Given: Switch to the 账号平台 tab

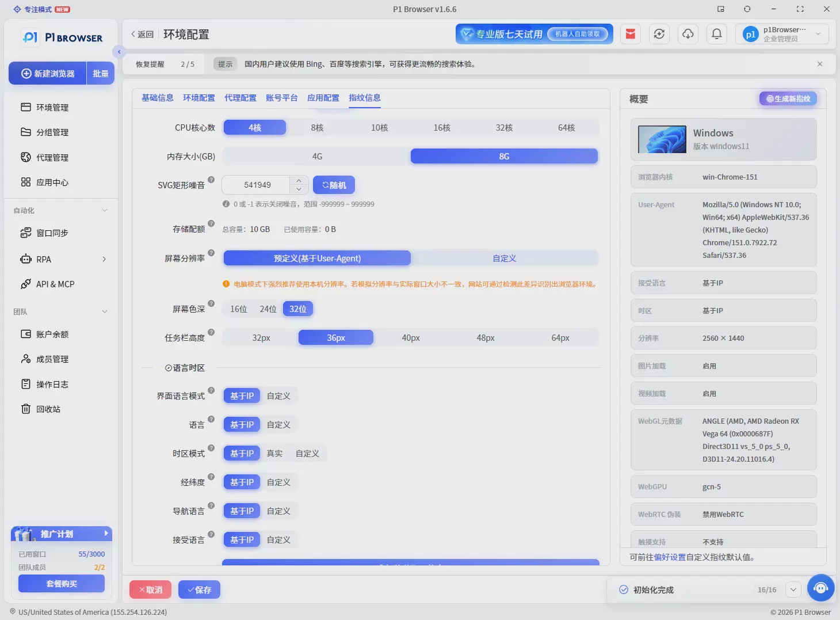Looking at the screenshot, I should [x=282, y=98].
